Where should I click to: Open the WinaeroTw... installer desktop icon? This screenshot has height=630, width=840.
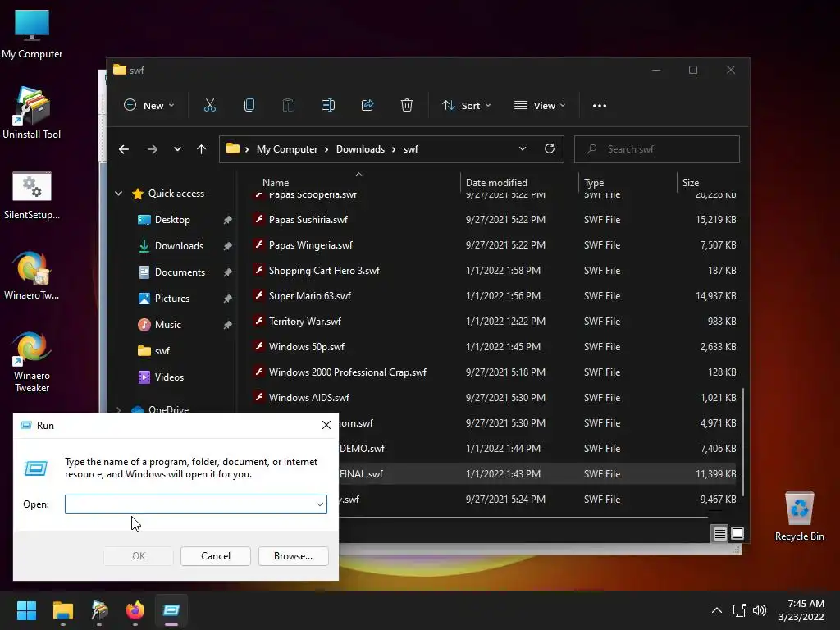[x=32, y=276]
